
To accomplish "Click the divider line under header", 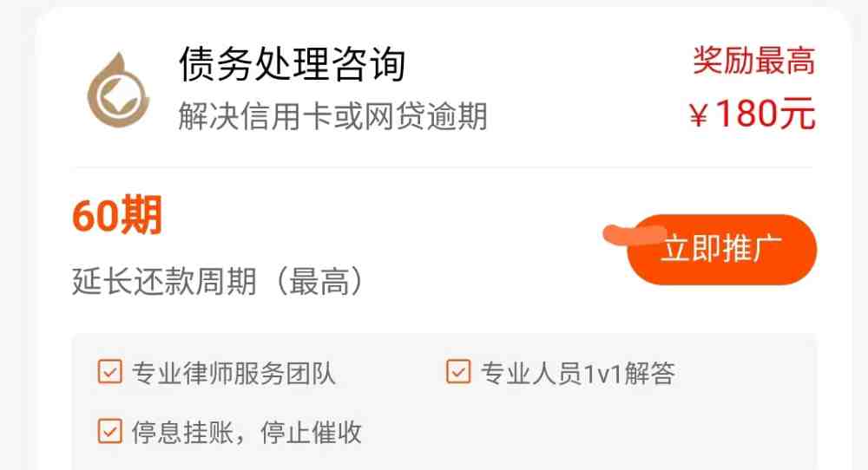I will tap(443, 166).
